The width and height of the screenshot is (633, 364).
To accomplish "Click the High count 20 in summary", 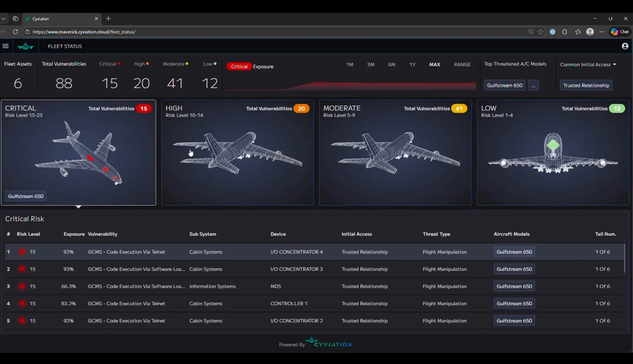I will tap(142, 83).
